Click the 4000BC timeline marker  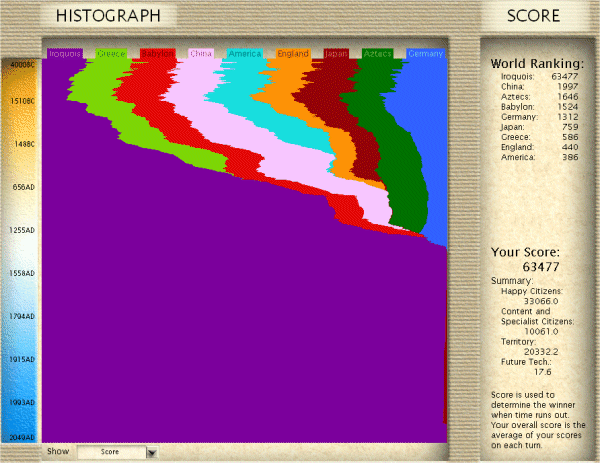click(22, 64)
